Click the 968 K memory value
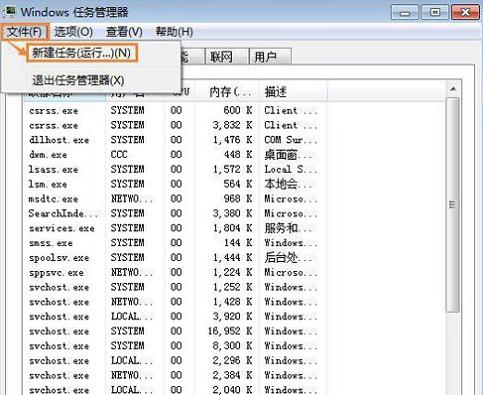483x395 pixels. [x=238, y=199]
